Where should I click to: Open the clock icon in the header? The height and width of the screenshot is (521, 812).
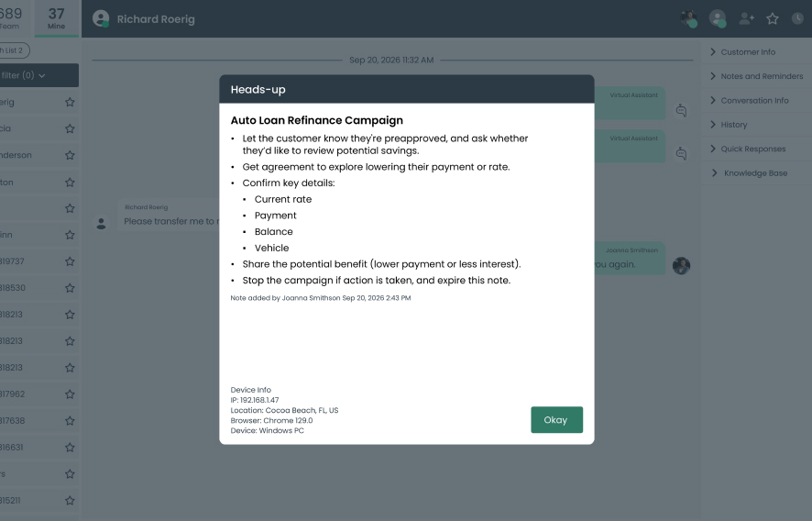pos(798,18)
